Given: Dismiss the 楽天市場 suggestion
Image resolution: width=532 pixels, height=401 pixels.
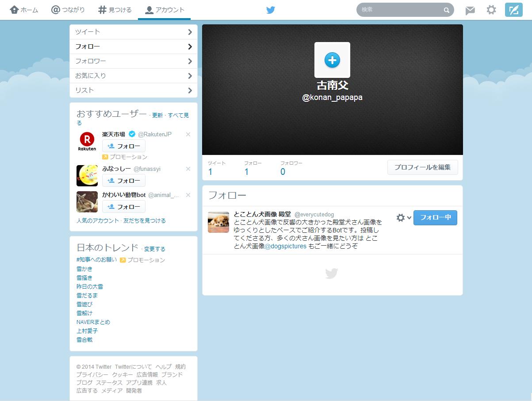Looking at the screenshot, I should (x=188, y=134).
